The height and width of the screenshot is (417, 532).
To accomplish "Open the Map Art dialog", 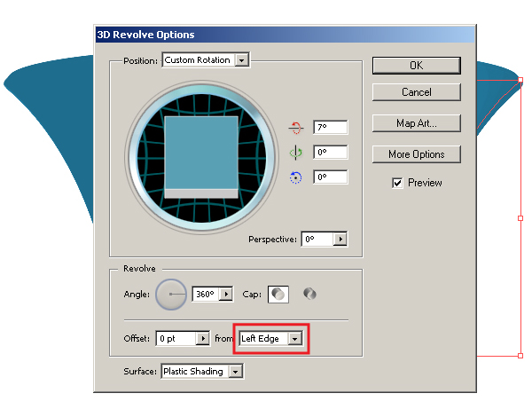I will pos(417,123).
